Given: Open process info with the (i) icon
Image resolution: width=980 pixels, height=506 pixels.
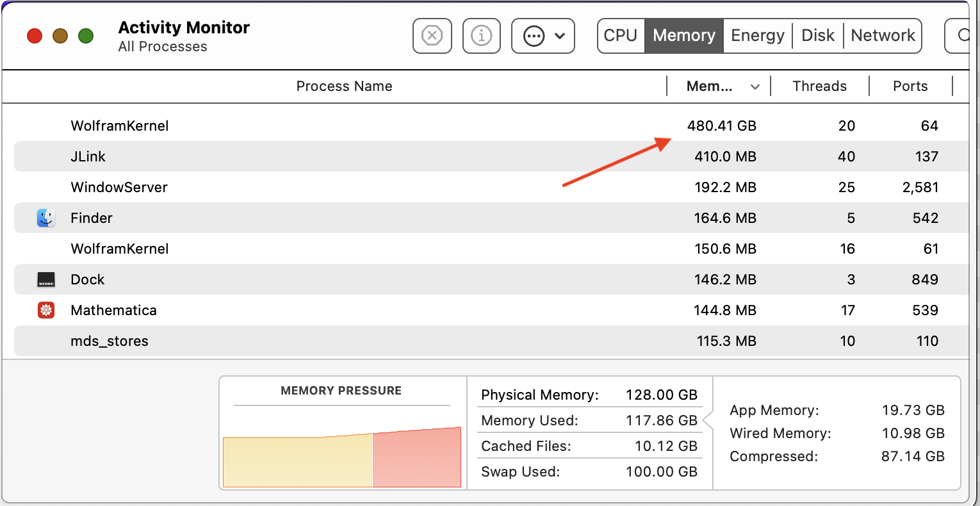Looking at the screenshot, I should click(x=481, y=36).
